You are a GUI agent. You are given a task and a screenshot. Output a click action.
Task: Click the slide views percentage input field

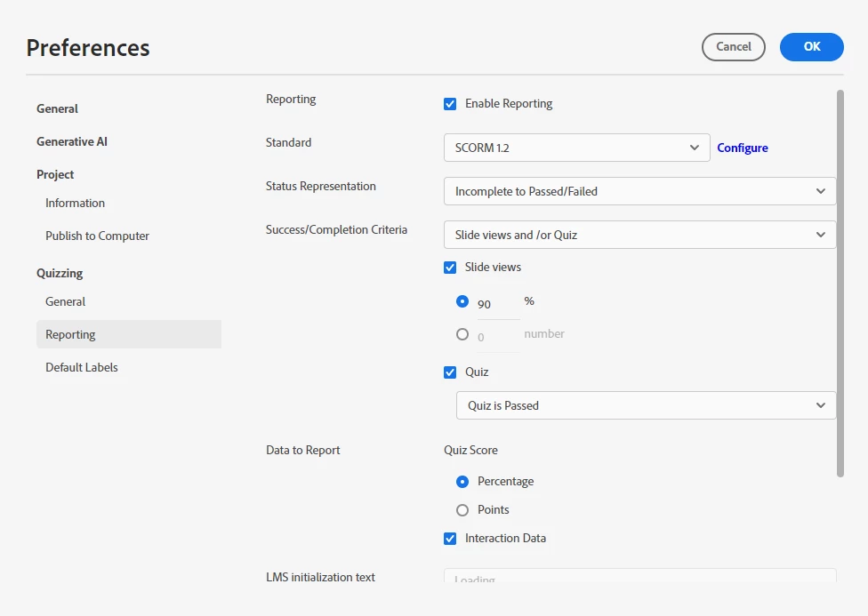pos(498,304)
